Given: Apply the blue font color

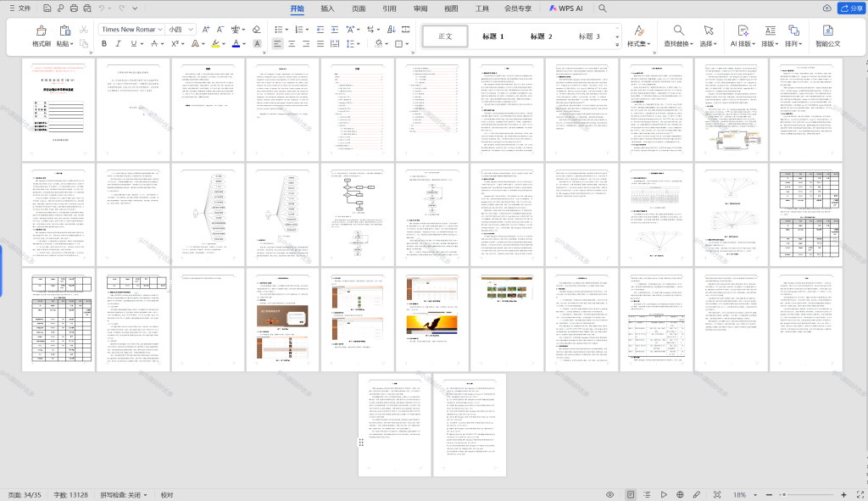Looking at the screenshot, I should tap(236, 44).
